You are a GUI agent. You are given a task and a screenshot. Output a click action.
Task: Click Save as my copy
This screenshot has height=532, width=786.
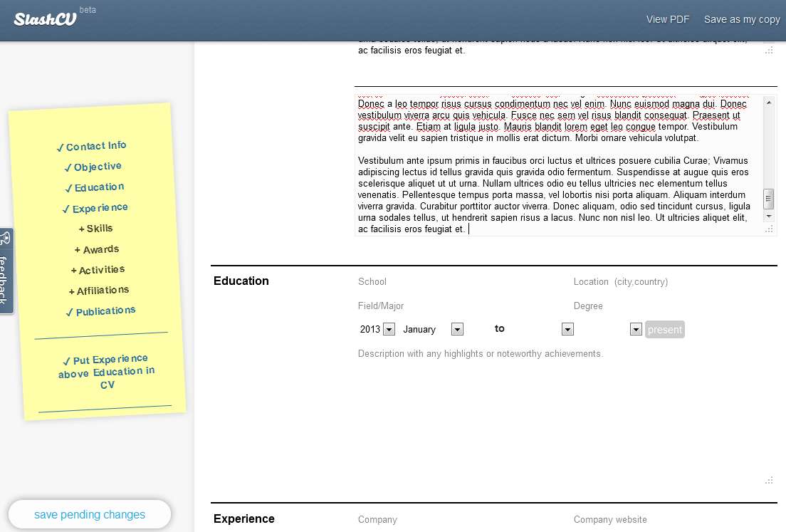(742, 19)
